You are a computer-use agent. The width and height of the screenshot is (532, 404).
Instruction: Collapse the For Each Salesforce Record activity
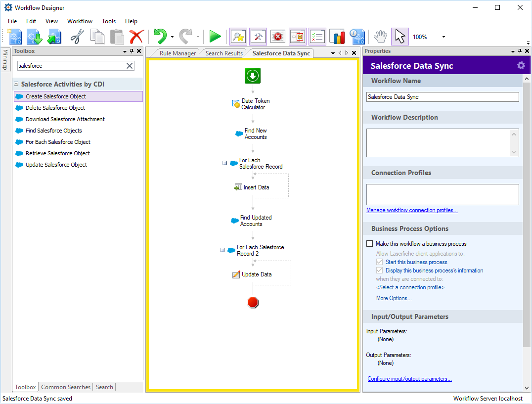click(x=224, y=163)
